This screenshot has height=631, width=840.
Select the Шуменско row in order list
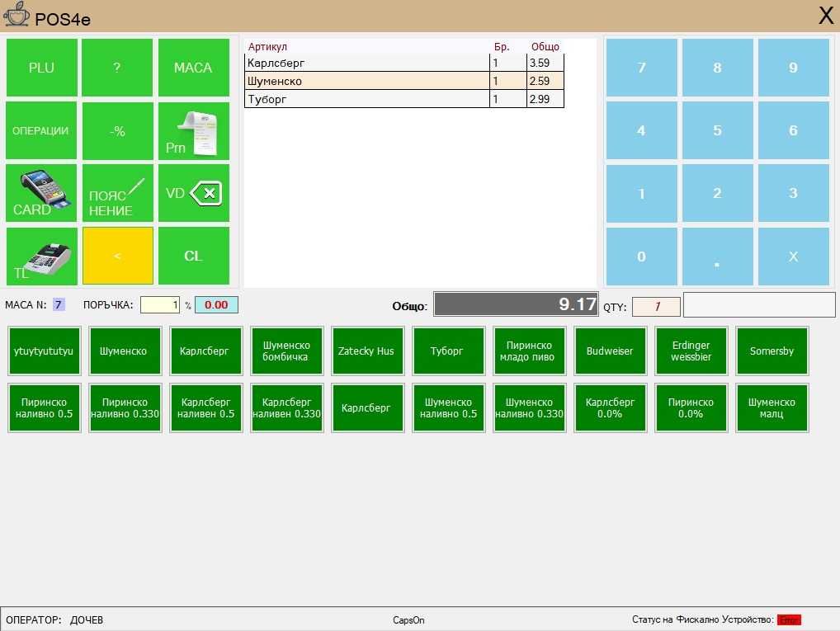[404, 81]
